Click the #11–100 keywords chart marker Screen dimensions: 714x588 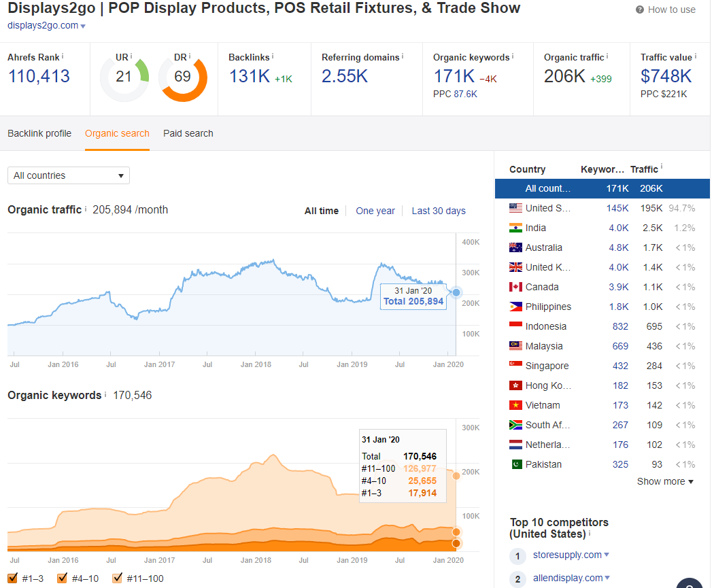[x=456, y=476]
